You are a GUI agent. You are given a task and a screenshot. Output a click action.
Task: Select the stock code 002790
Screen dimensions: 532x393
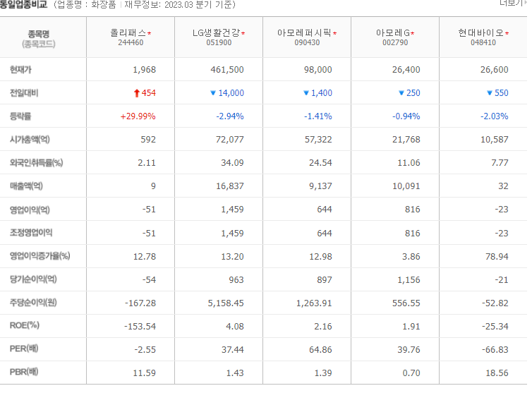(395, 43)
